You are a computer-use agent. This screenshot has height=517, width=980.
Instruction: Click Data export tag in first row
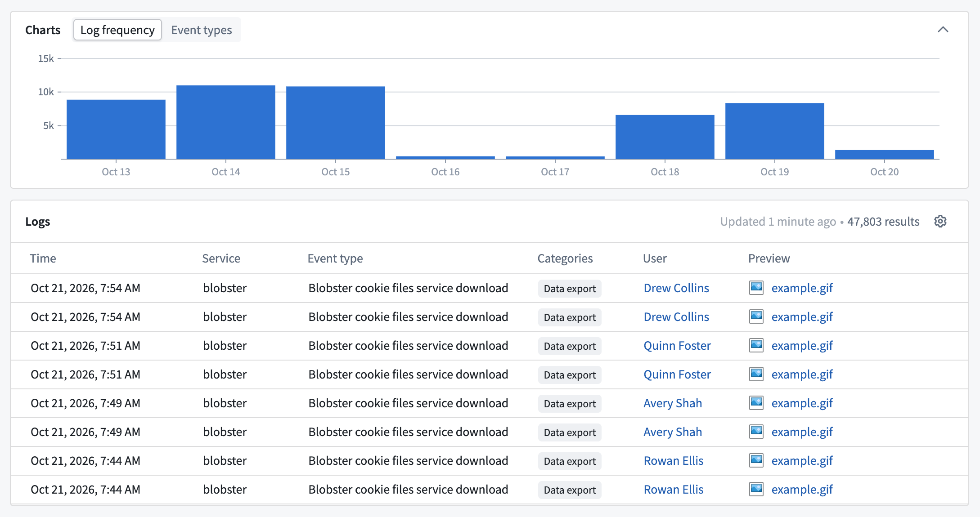click(570, 289)
